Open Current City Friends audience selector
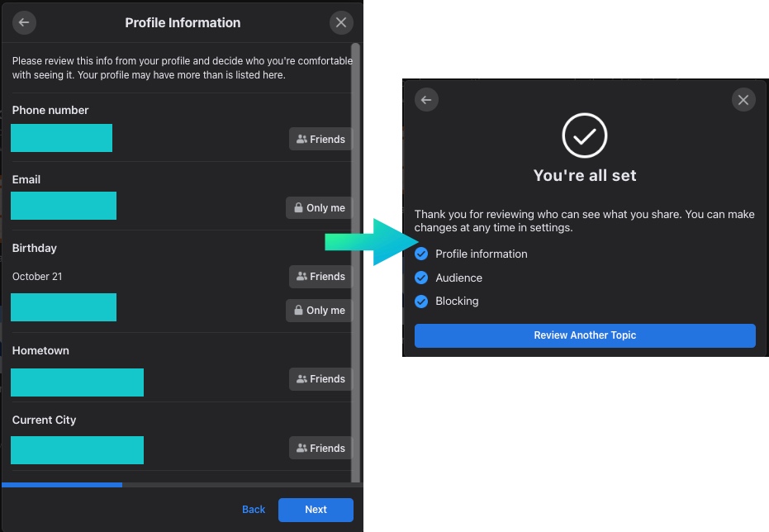 pos(320,449)
